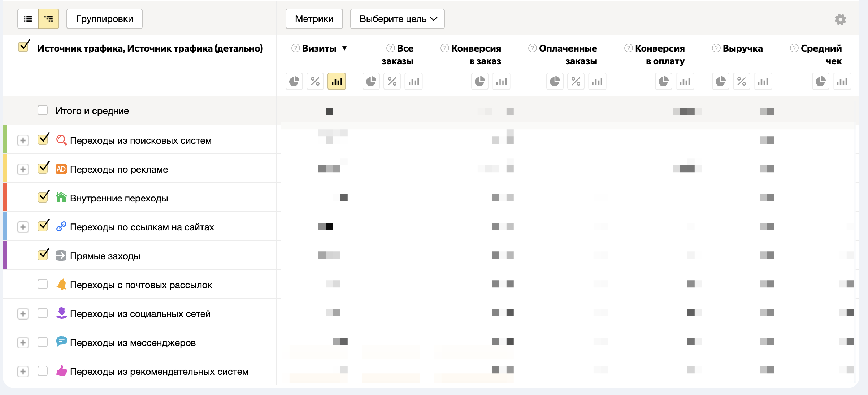The height and width of the screenshot is (395, 868).
Task: Open the Метрики button
Action: pos(314,19)
